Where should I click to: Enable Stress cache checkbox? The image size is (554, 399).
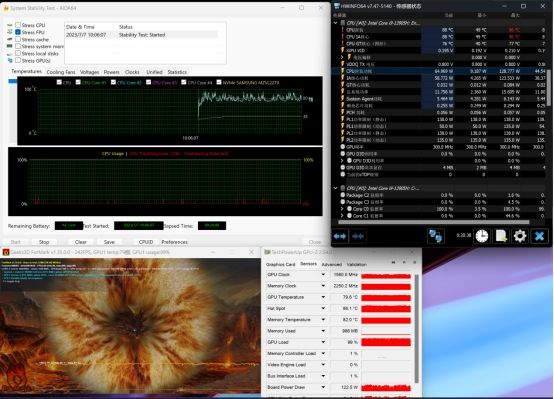18,39
